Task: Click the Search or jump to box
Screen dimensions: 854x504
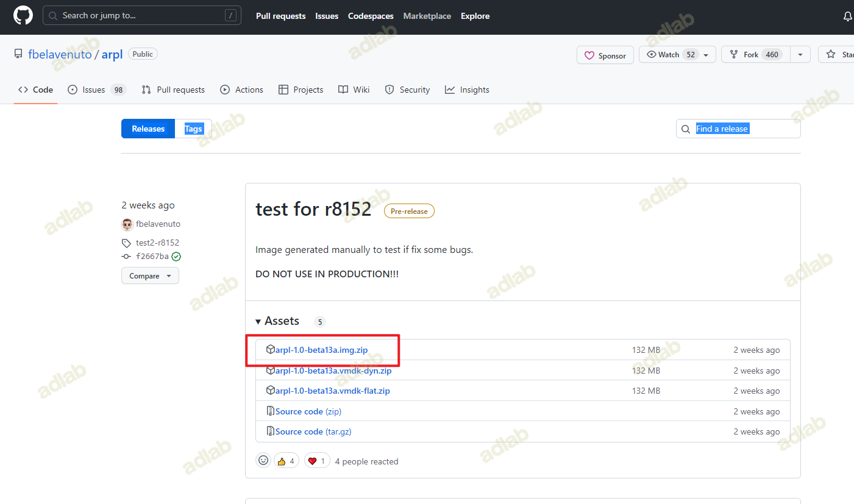Action: click(x=141, y=16)
